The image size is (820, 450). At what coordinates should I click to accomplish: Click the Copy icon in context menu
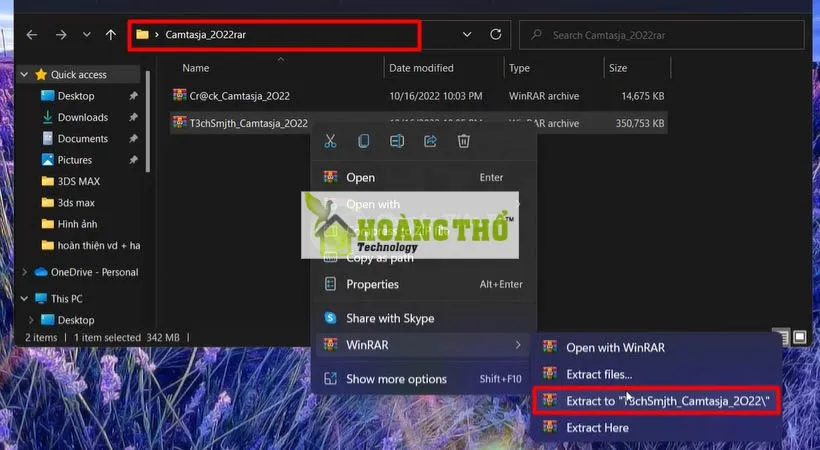pyautogui.click(x=363, y=141)
